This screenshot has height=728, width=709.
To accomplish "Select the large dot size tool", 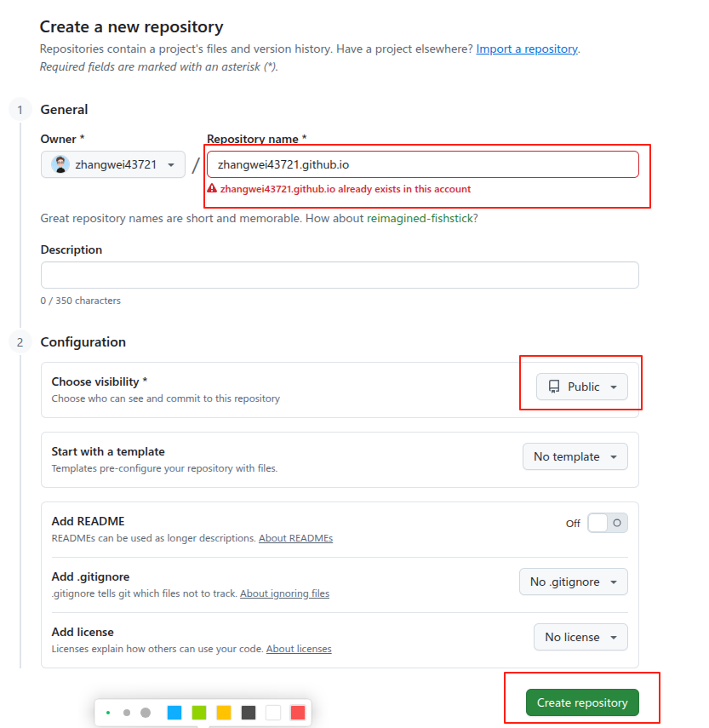I will tap(145, 713).
